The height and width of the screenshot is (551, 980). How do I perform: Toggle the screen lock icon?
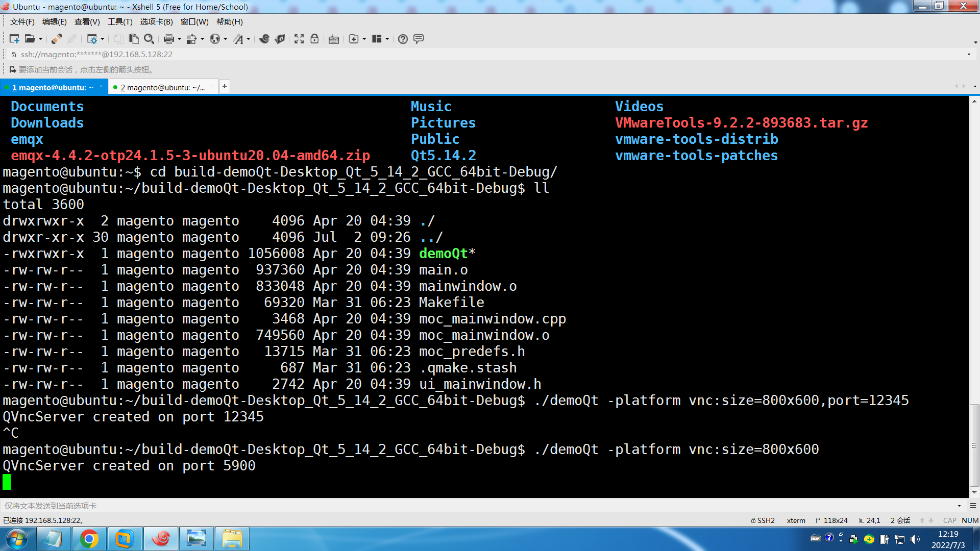(314, 39)
